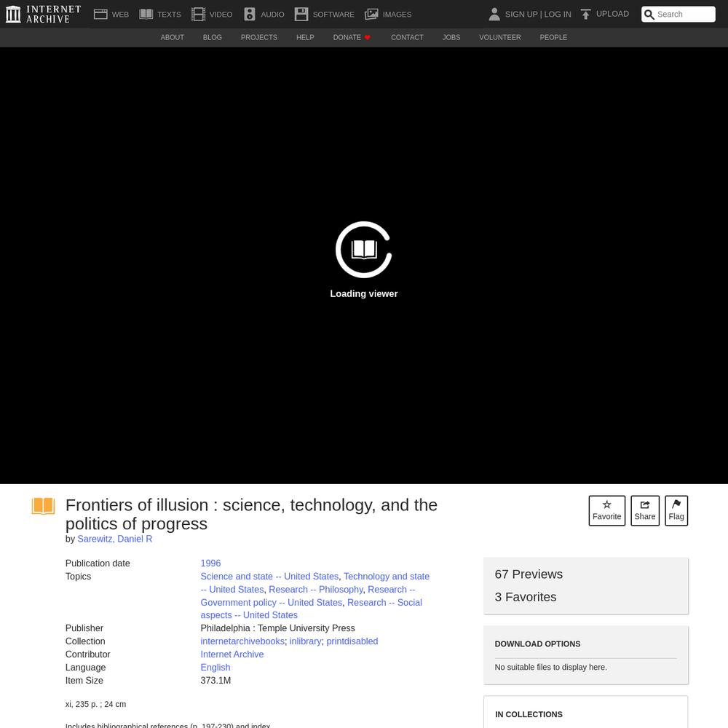
Task: Open the inlibrary collection link
Action: [x=306, y=641]
